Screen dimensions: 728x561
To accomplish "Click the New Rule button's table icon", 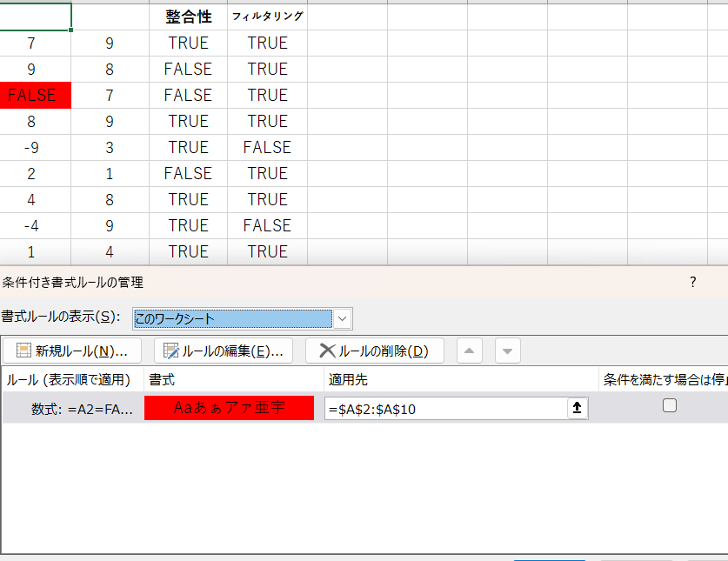I will tap(23, 351).
